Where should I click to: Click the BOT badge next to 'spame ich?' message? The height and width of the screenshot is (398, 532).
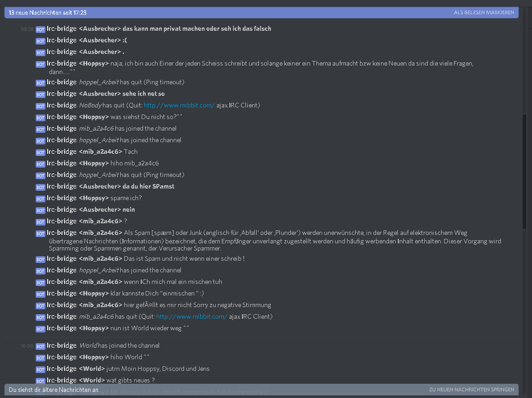(41, 199)
